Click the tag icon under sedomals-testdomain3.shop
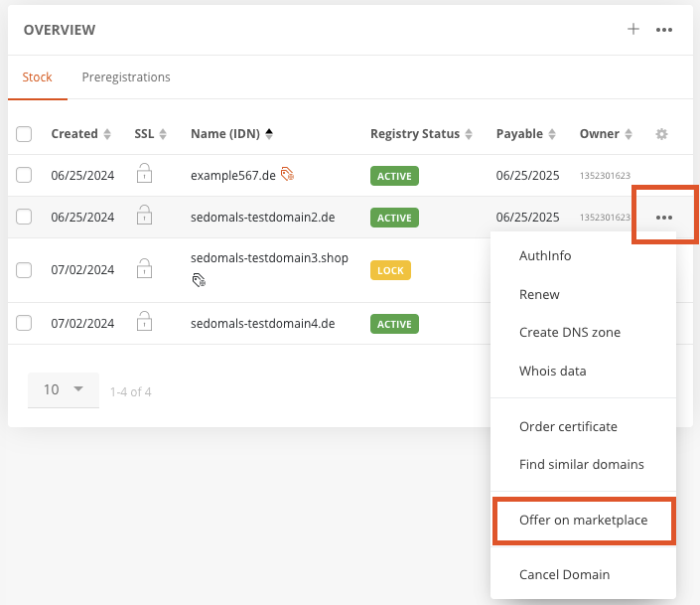 [199, 280]
